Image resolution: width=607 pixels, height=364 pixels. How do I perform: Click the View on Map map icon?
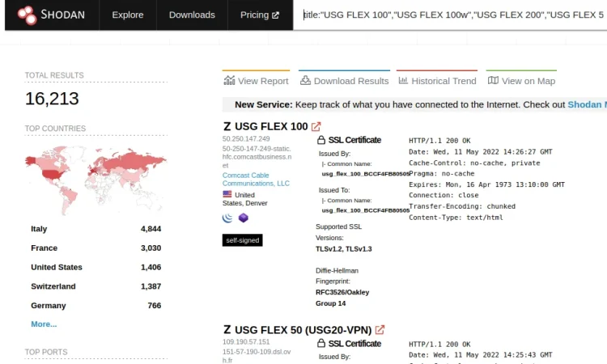click(x=493, y=80)
